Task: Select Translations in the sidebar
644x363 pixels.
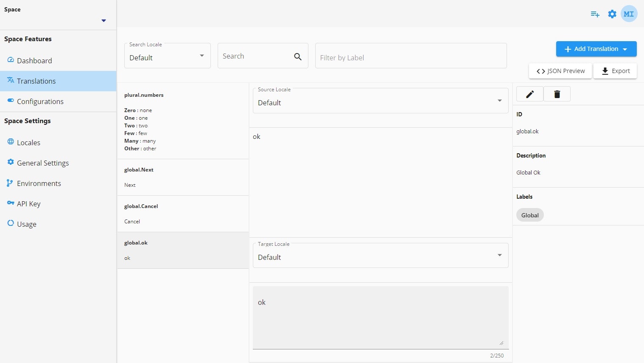Action: click(x=58, y=81)
